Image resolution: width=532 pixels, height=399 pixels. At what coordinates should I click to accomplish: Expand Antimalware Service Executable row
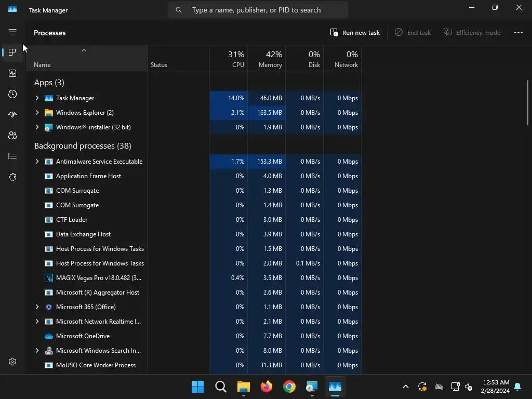(37, 162)
